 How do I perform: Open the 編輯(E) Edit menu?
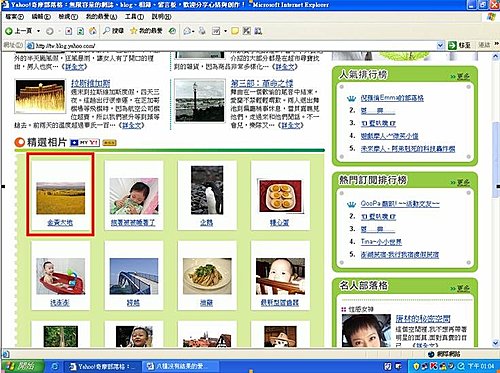(41, 16)
